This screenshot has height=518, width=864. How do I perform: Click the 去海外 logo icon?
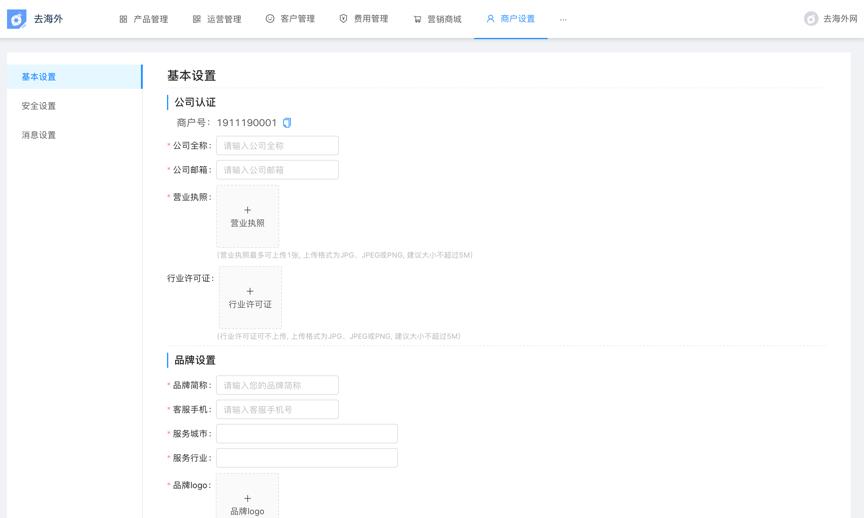[x=17, y=19]
